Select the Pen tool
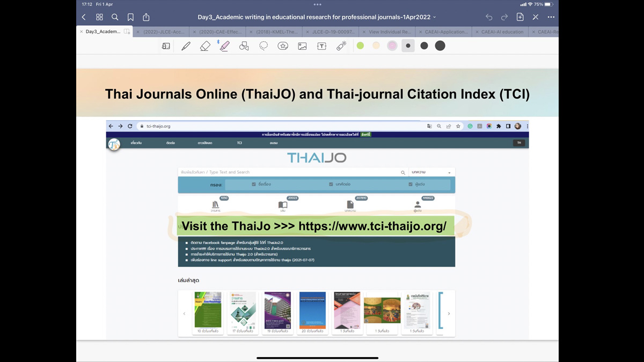644x362 pixels. click(x=186, y=46)
